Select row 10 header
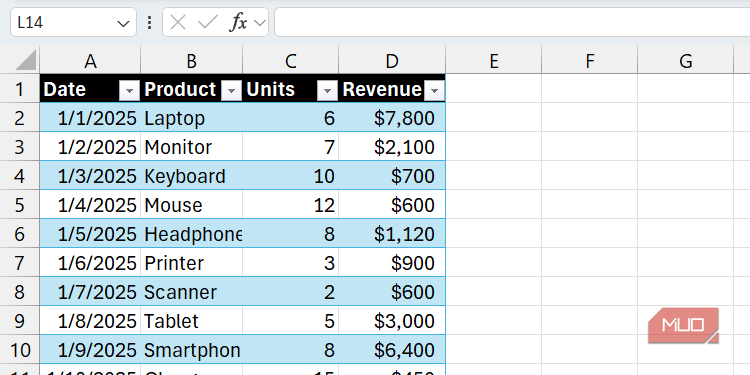The image size is (750, 375). (x=19, y=350)
